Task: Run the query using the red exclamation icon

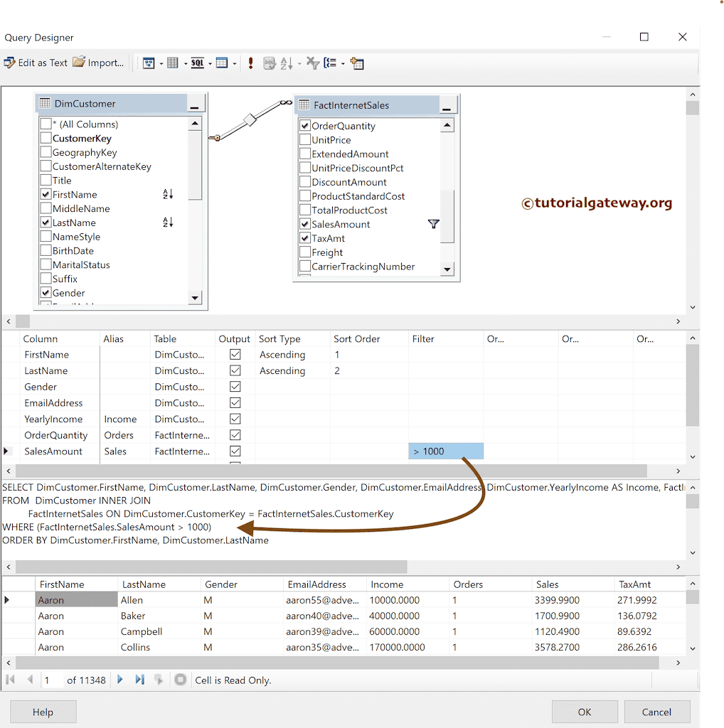Action: coord(250,63)
